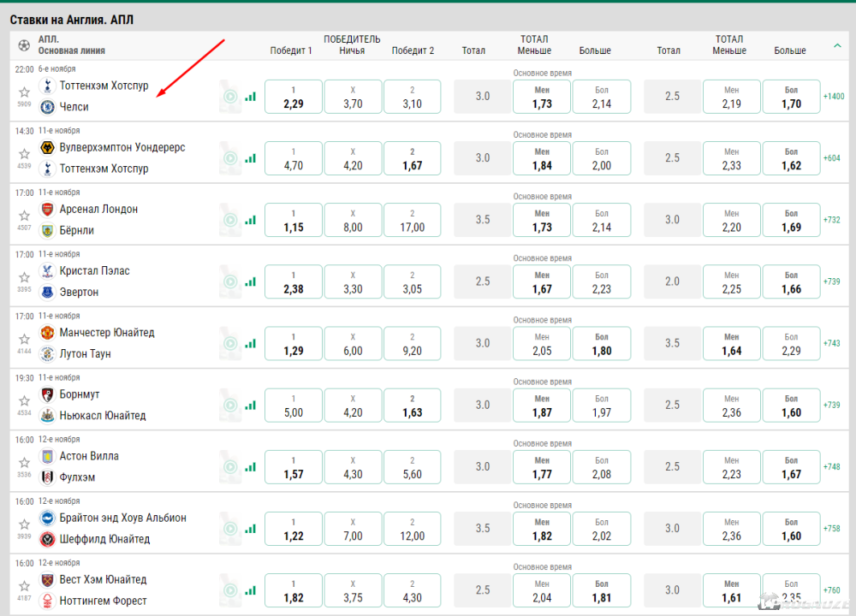Toggle favorite star for Борнмут–Ньюкасл Юнайтед
This screenshot has height=616, width=856.
coord(24,400)
